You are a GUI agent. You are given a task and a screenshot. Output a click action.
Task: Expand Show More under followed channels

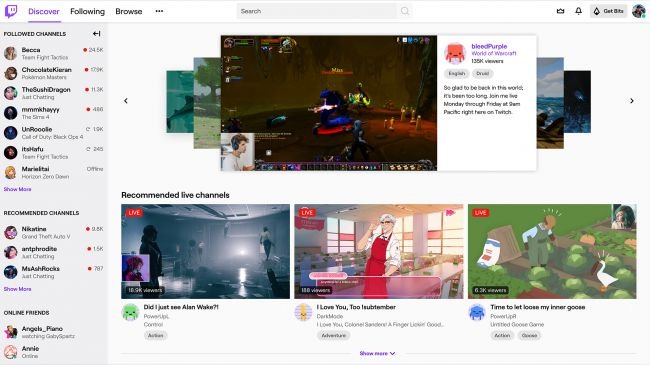(x=17, y=189)
